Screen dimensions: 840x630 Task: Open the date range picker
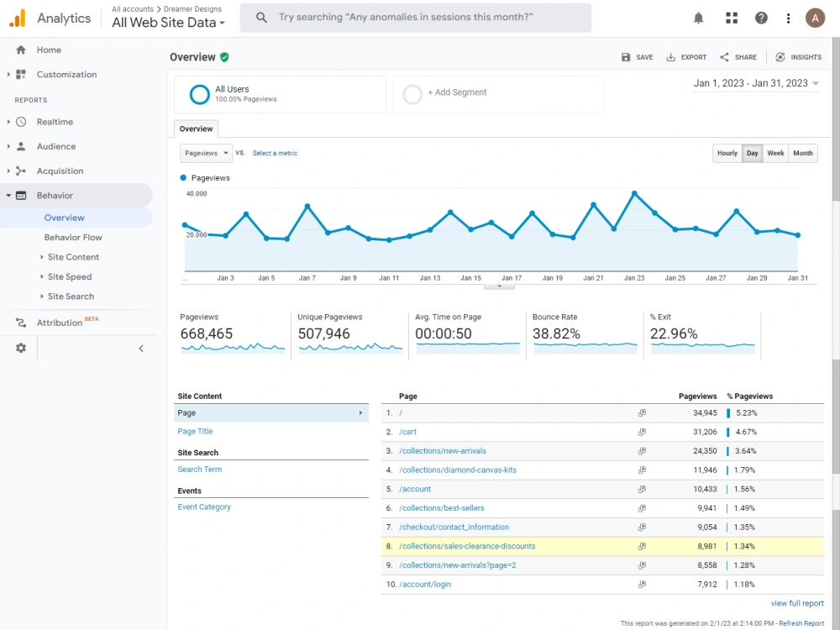pyautogui.click(x=757, y=83)
